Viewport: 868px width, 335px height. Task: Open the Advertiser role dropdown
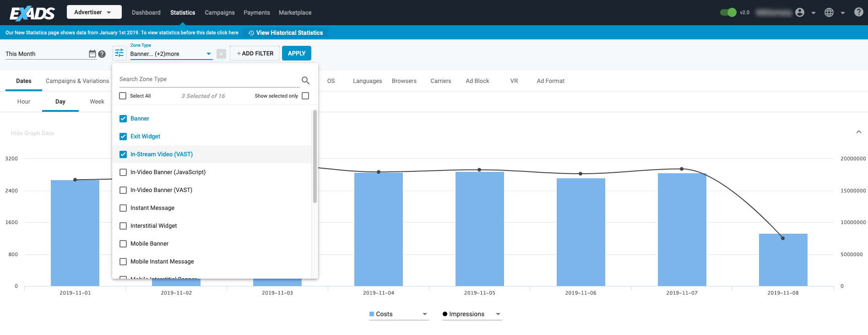pyautogui.click(x=94, y=12)
